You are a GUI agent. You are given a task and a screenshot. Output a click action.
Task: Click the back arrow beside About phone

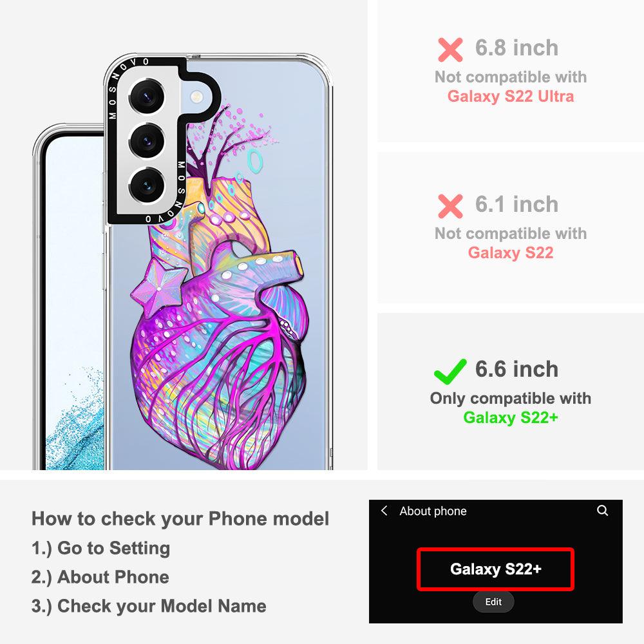(384, 511)
